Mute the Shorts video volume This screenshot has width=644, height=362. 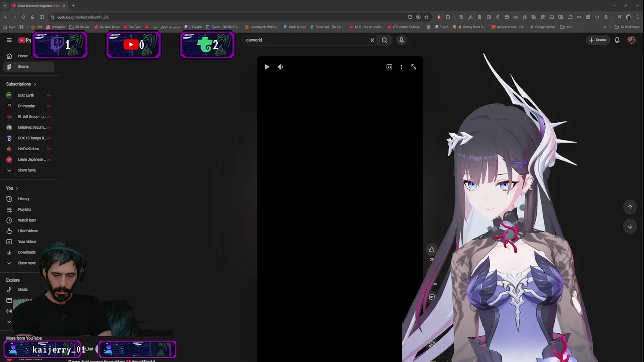280,67
